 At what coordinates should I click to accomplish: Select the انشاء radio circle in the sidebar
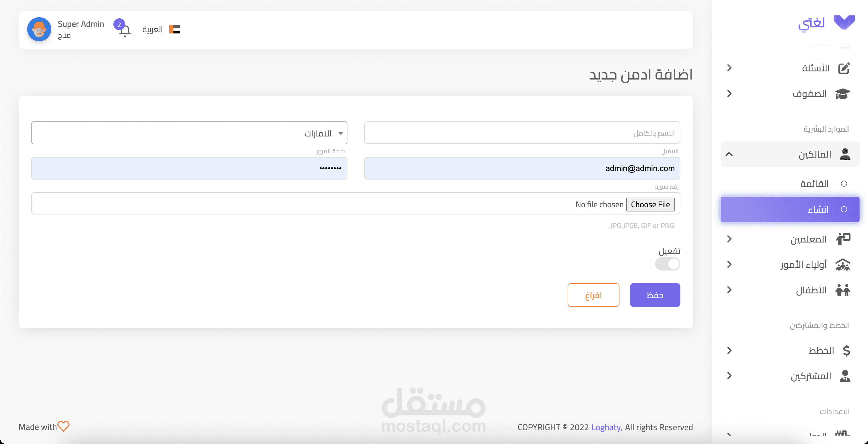pos(844,209)
